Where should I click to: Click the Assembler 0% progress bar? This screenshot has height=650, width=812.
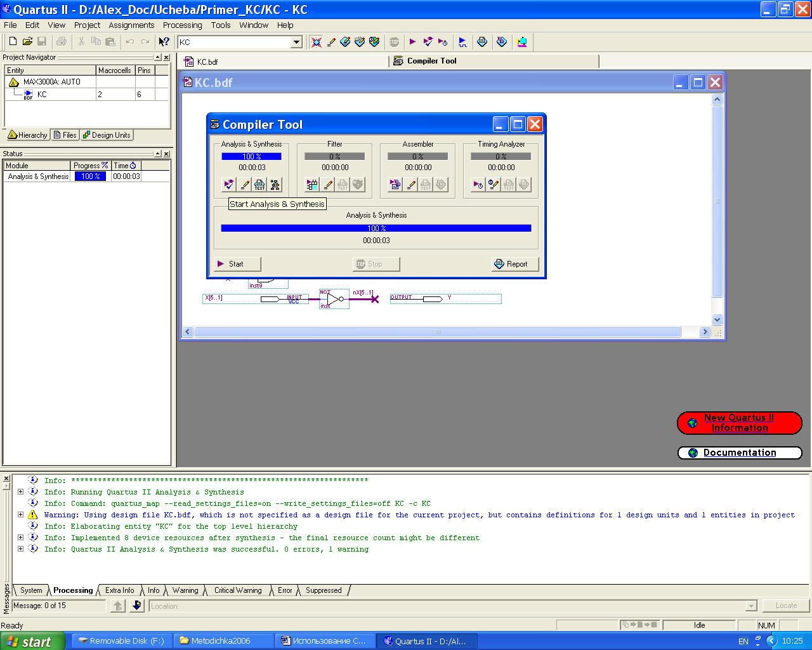[417, 156]
